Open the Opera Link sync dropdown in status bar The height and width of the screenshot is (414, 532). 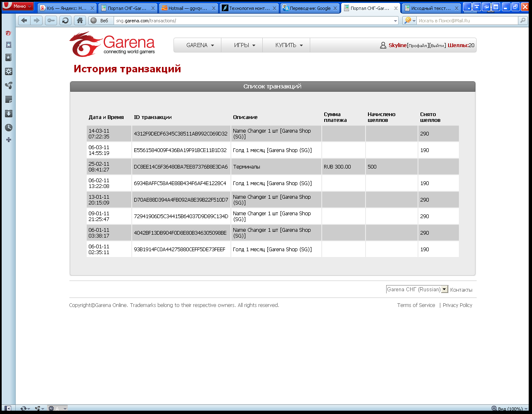click(24, 409)
